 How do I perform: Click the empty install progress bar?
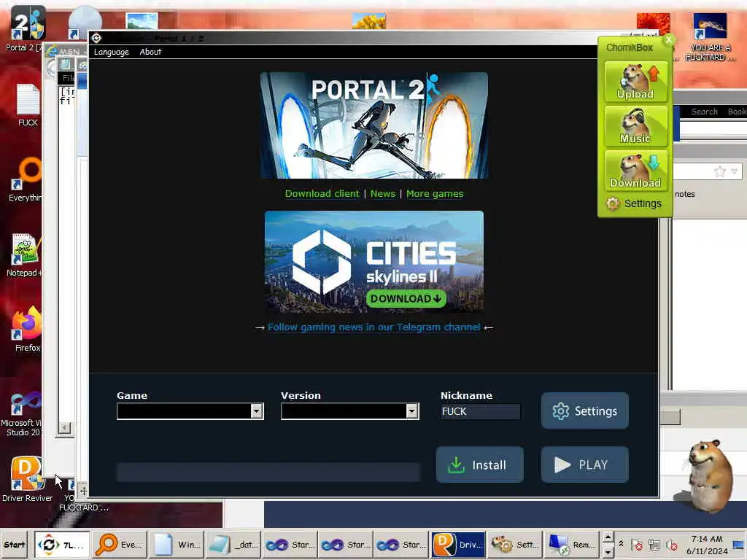(x=268, y=472)
